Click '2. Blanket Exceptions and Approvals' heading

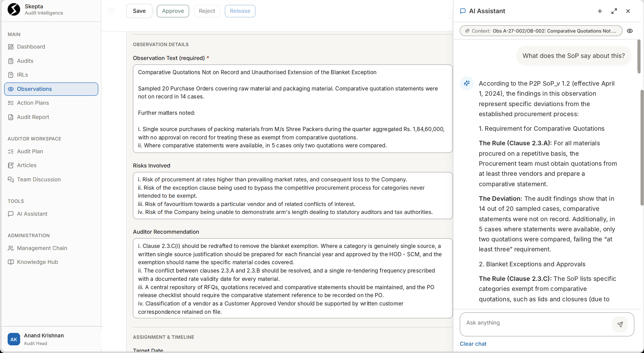[532, 264]
